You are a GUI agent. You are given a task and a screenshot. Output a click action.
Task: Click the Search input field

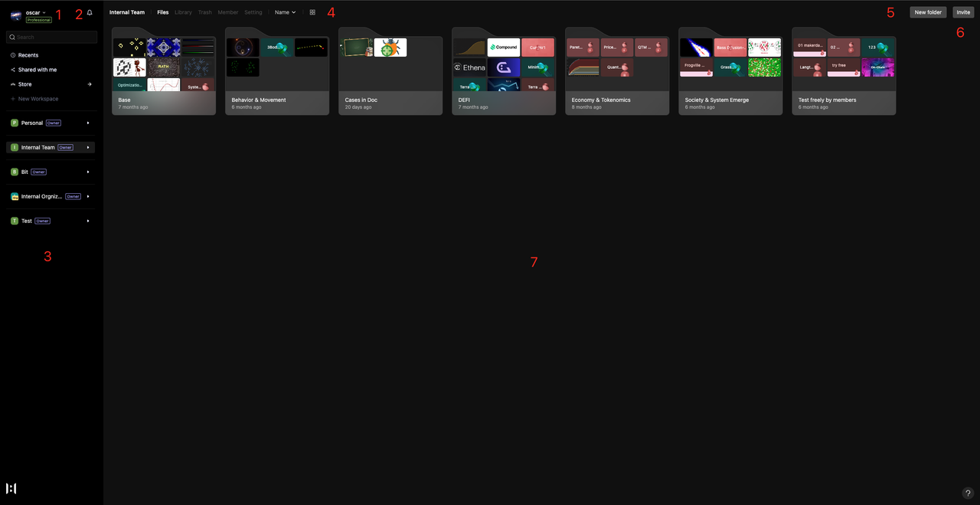[x=52, y=37]
